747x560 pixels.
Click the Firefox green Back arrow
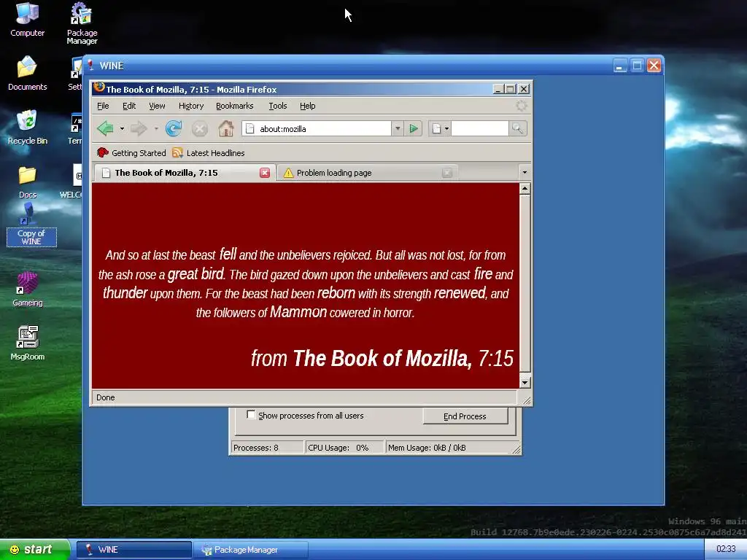click(x=105, y=128)
